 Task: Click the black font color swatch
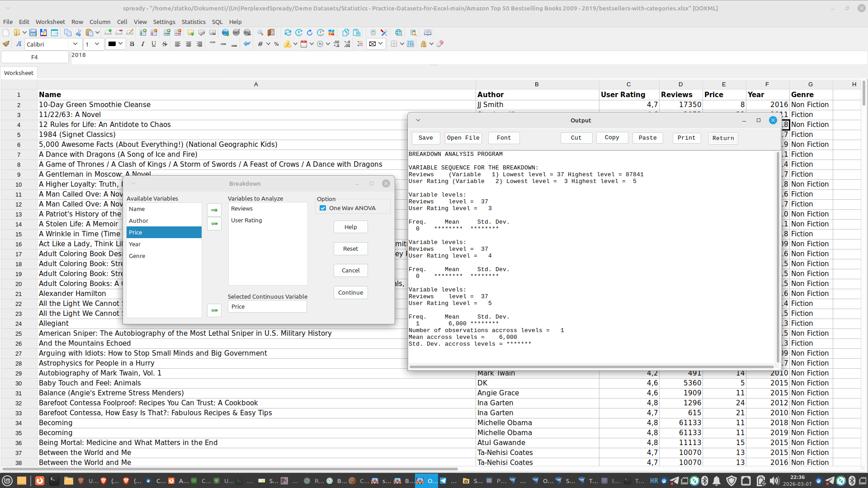(x=112, y=44)
